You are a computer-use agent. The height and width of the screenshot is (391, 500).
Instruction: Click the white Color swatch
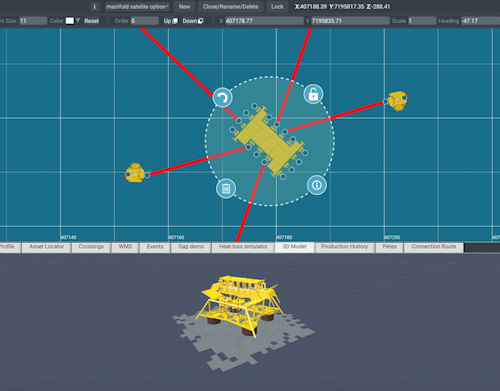pyautogui.click(x=70, y=21)
